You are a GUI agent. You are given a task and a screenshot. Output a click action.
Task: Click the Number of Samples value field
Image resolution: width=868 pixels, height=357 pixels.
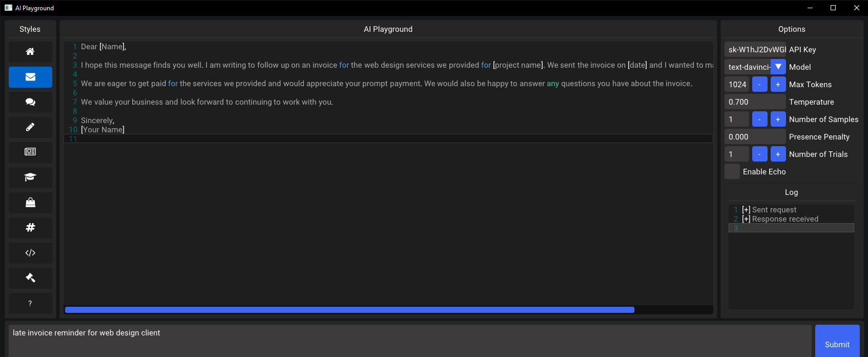(737, 119)
